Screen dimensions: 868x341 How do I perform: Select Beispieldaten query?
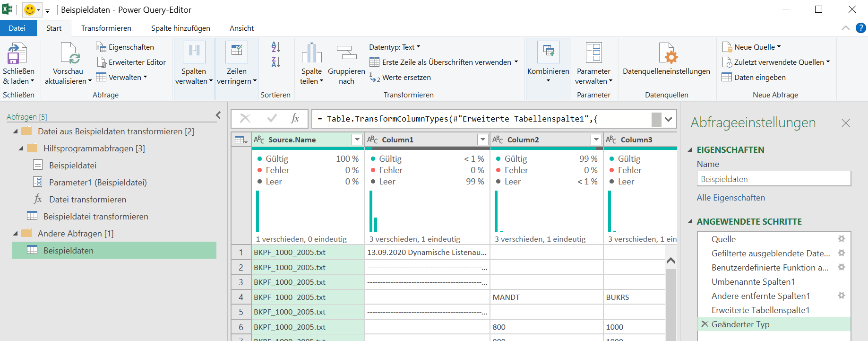coord(114,250)
